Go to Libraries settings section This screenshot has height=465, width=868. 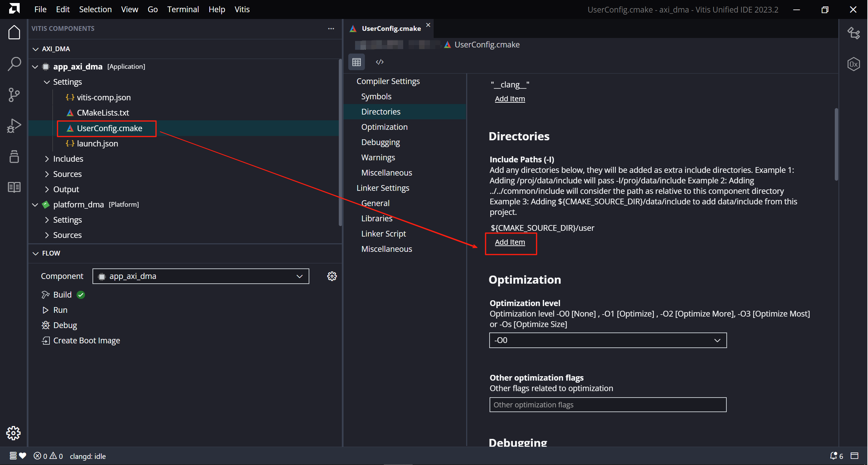point(377,219)
